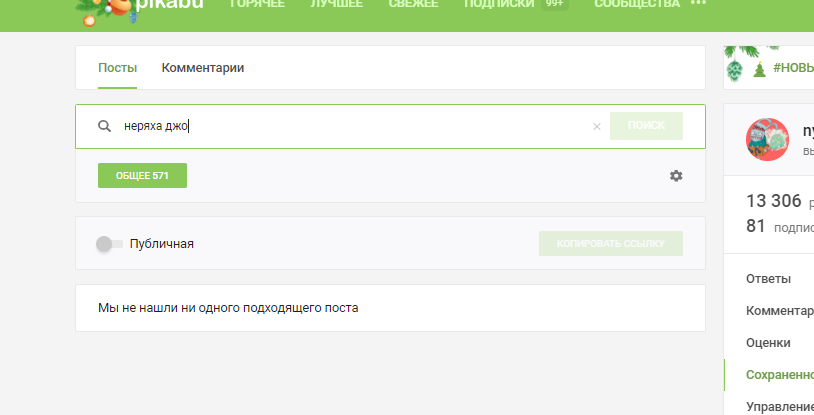Open Оценки in the sidebar

[x=768, y=343]
